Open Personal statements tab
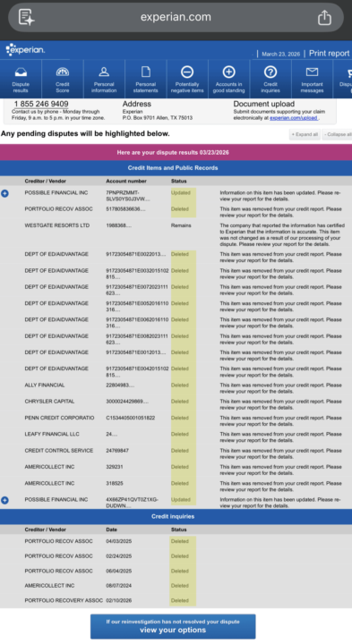This screenshot has height=644, width=352. (x=146, y=79)
